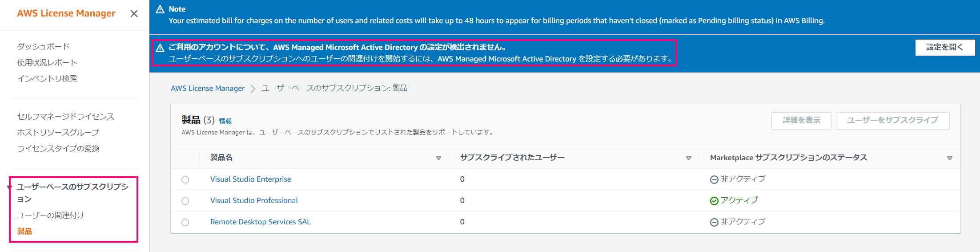Open the Visual Studio Enterprise product link
Image resolution: width=980 pixels, height=252 pixels.
pos(251,179)
